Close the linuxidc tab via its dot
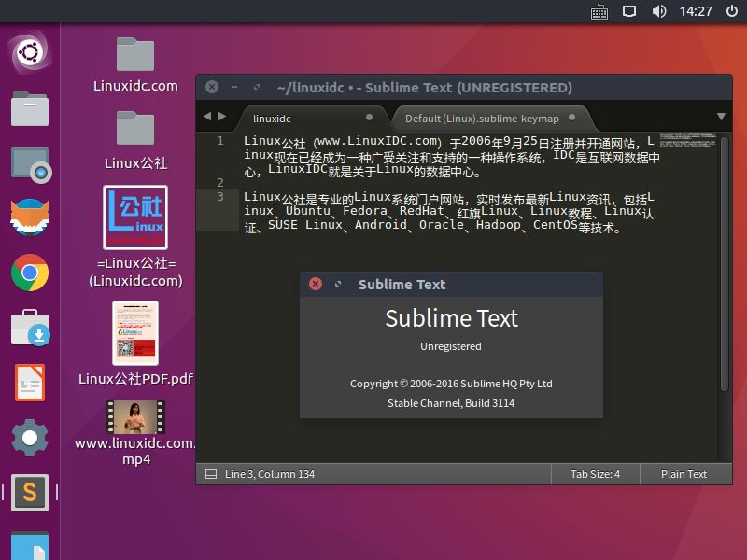Image resolution: width=747 pixels, height=560 pixels. pos(369,118)
